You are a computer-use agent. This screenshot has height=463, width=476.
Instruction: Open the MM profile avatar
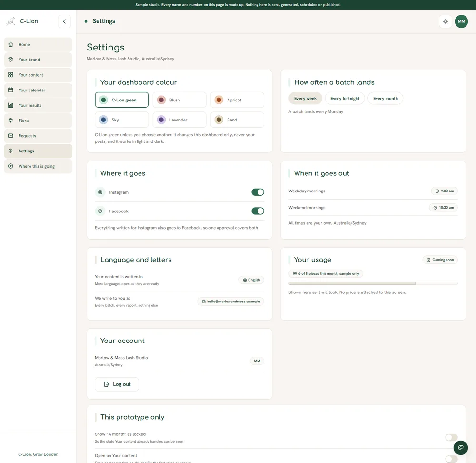461,21
